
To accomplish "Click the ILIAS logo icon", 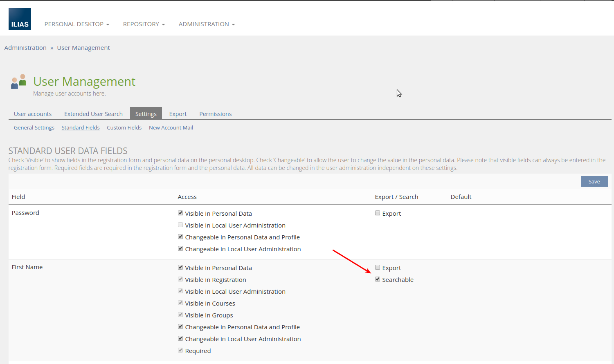I will pos(20,19).
